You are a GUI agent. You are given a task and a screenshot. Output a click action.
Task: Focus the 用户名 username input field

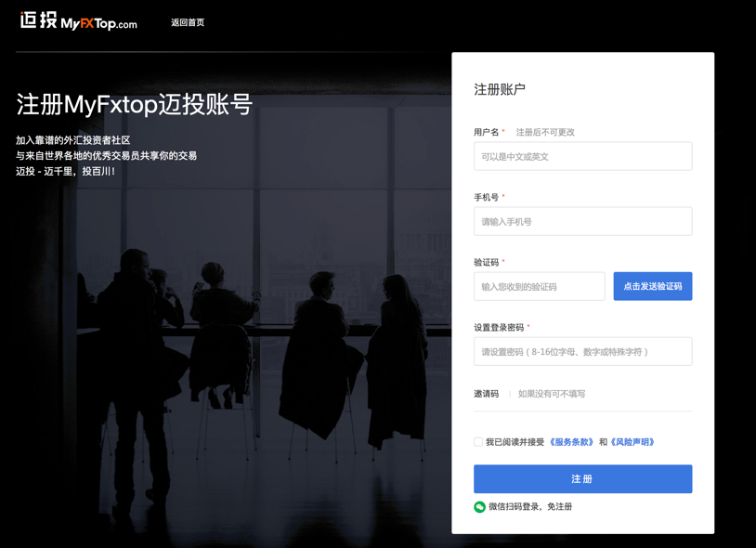pyautogui.click(x=583, y=156)
